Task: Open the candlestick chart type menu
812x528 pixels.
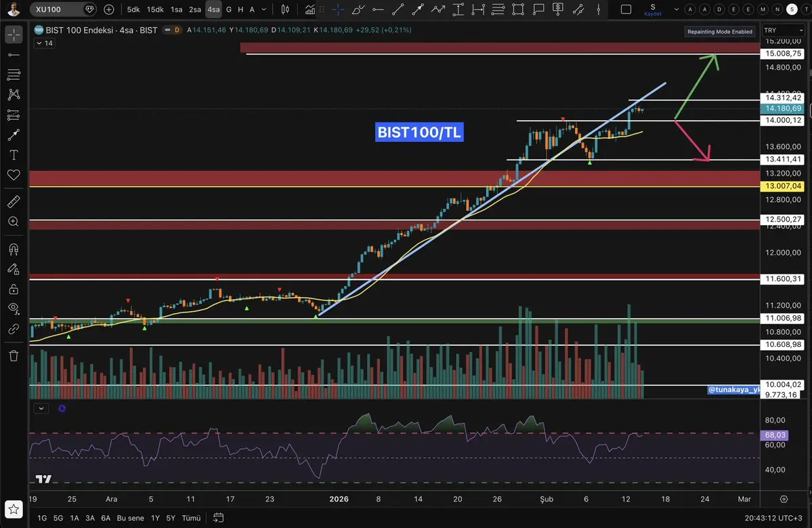Action: click(x=285, y=9)
